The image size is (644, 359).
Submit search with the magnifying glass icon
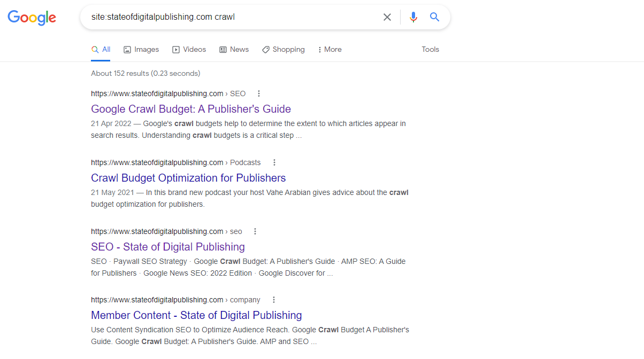435,17
